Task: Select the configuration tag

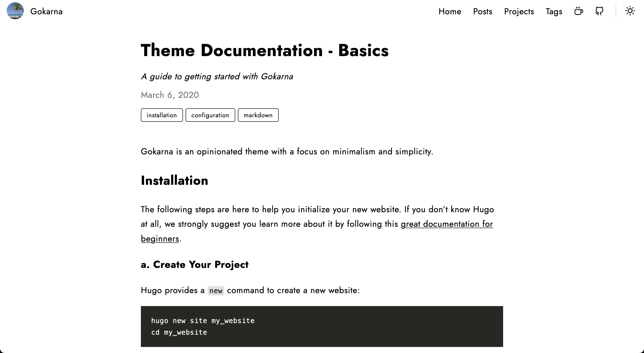Action: tap(210, 115)
